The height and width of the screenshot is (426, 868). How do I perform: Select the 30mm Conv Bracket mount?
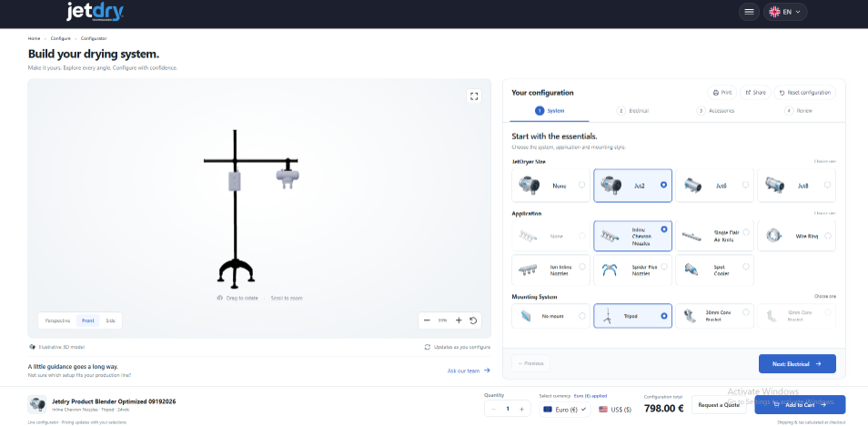coord(714,316)
